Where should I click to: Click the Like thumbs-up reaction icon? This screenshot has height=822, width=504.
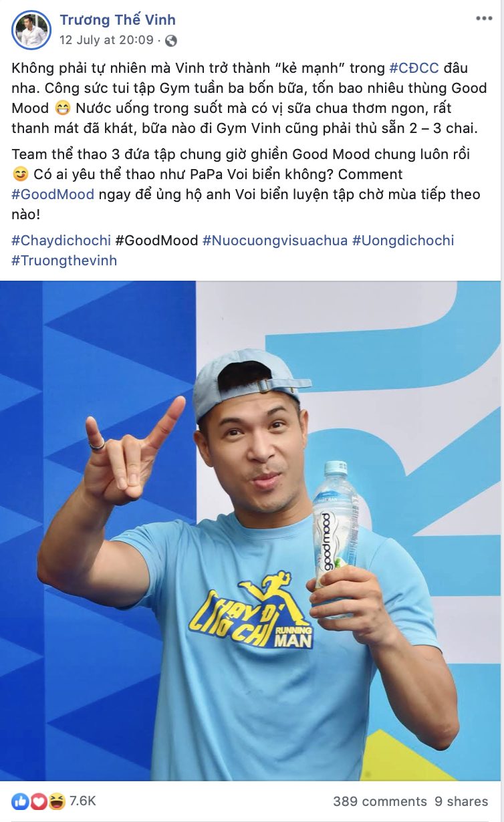coord(20,801)
